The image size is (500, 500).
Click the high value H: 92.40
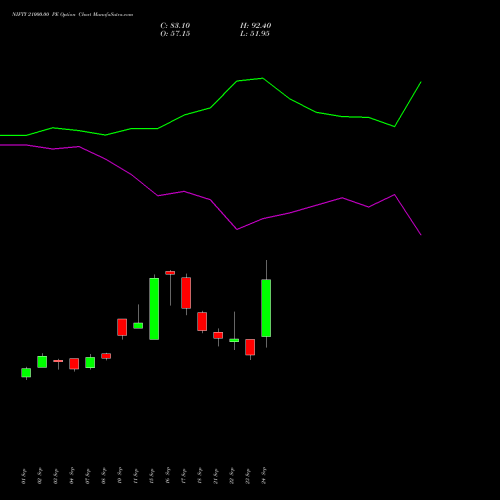point(256,26)
